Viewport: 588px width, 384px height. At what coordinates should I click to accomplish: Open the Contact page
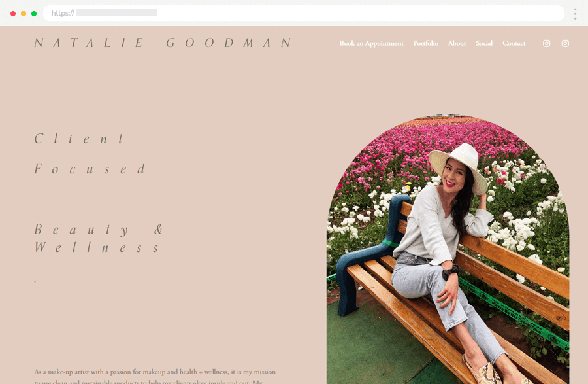tap(514, 43)
